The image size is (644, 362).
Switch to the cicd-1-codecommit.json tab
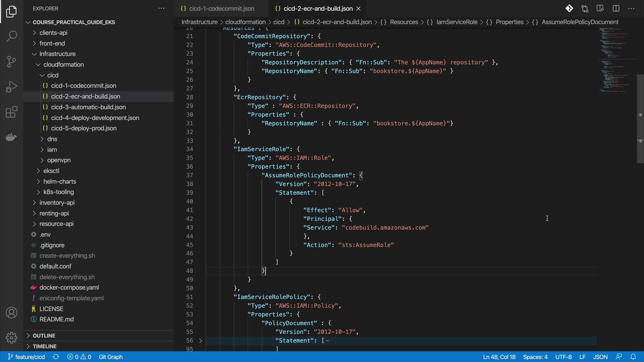tap(221, 8)
